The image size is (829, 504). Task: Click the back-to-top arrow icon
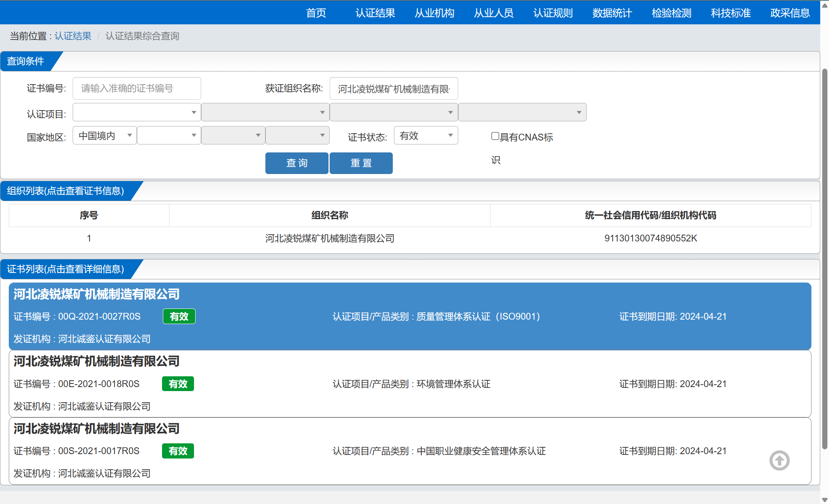point(780,461)
